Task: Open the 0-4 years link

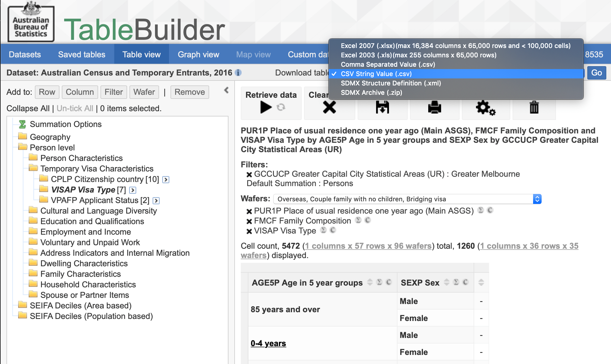Action: (268, 343)
